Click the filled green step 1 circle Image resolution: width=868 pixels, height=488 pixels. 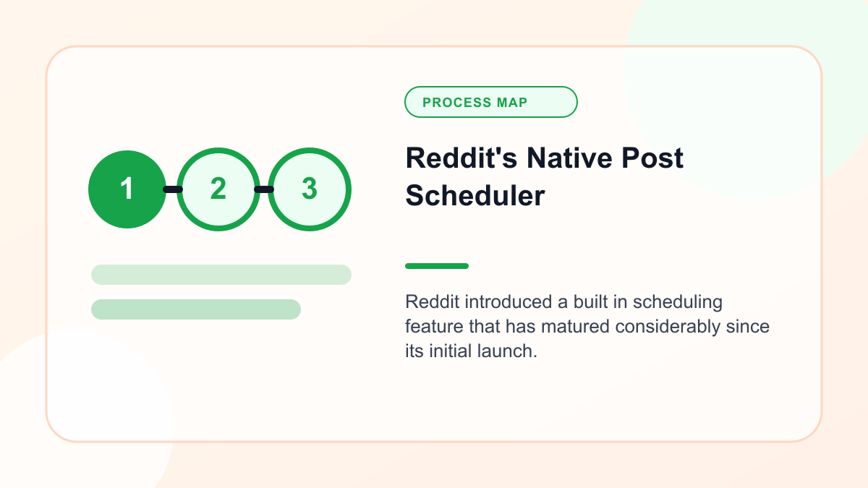[x=127, y=189]
